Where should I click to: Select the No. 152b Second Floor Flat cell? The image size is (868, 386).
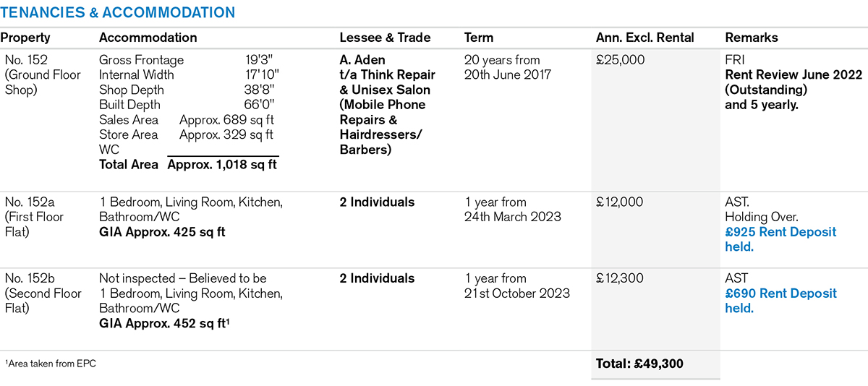click(x=38, y=293)
